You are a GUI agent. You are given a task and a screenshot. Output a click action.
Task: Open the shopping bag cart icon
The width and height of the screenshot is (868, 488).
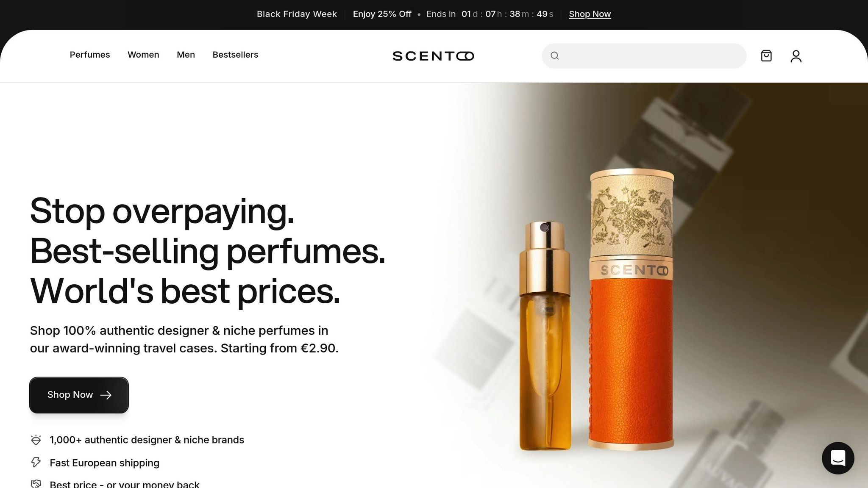(766, 56)
